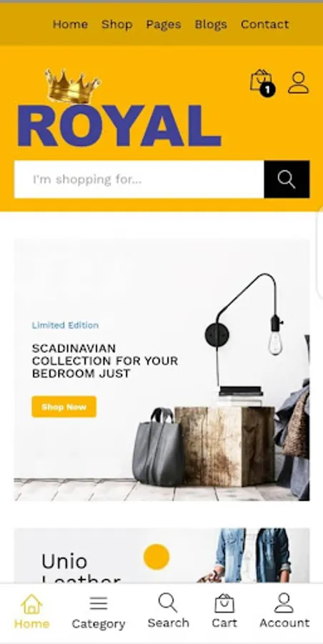Click the yellow circle on Unio Leather banner
This screenshot has width=323, height=644.
click(x=156, y=557)
